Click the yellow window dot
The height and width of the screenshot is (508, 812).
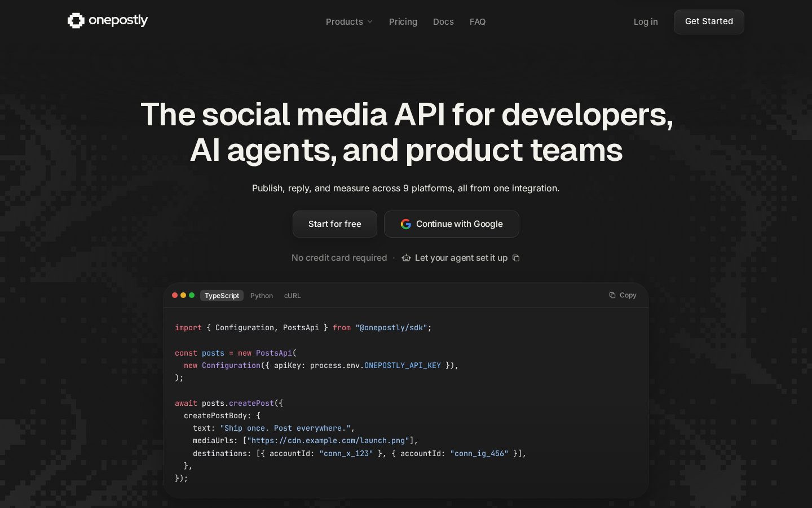183,295
